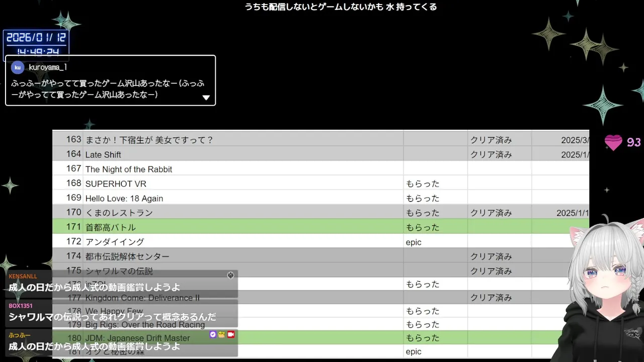Select the 'JDM: Japanese Drift Master' cell
This screenshot has width=644, height=362.
click(x=243, y=338)
